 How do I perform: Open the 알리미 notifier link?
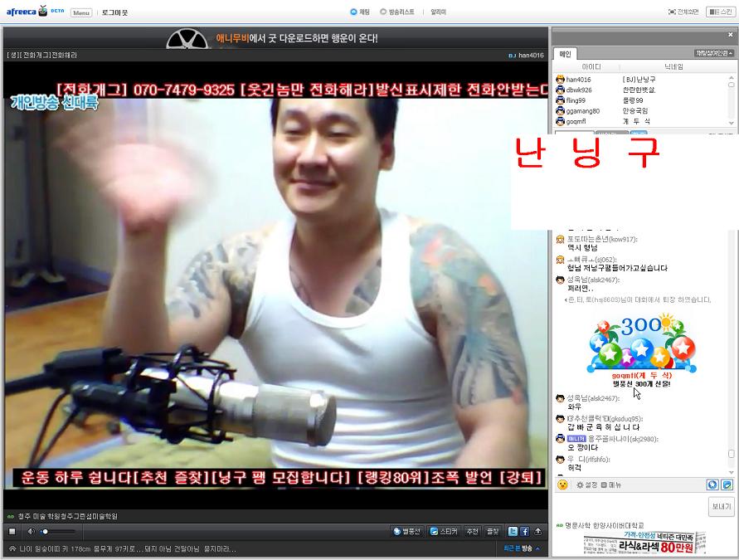438,12
